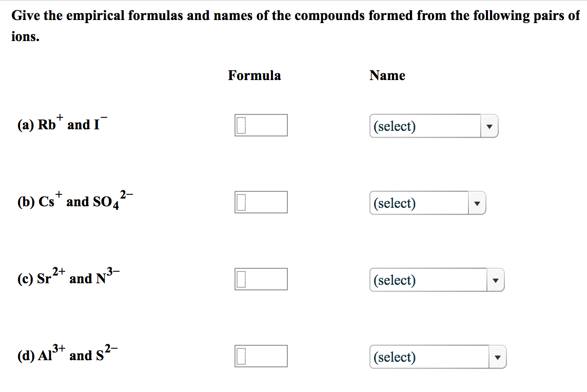Select the formula box for Al3+ and S2−

pos(261,356)
